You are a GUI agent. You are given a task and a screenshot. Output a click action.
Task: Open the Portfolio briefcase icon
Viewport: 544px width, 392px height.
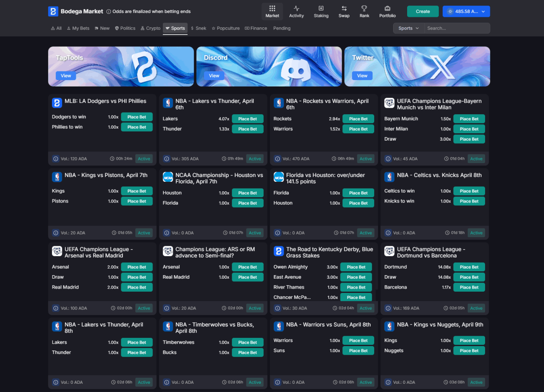click(x=387, y=8)
